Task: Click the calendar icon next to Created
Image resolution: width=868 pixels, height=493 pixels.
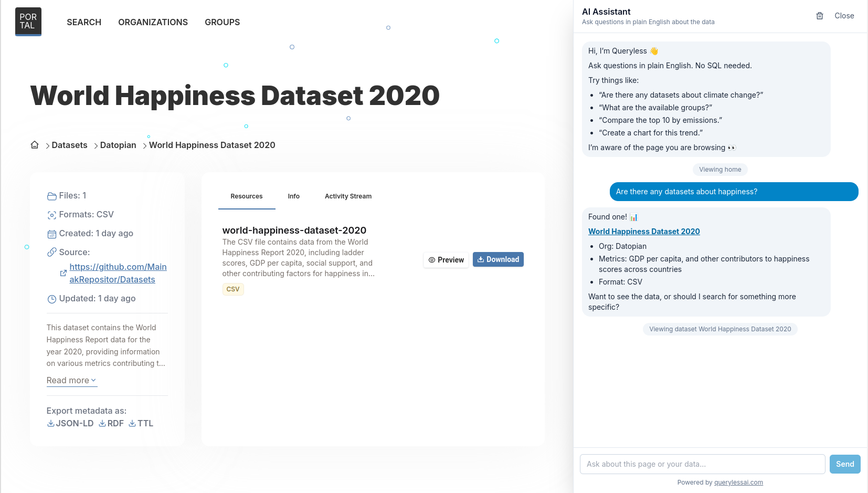Action: (51, 233)
